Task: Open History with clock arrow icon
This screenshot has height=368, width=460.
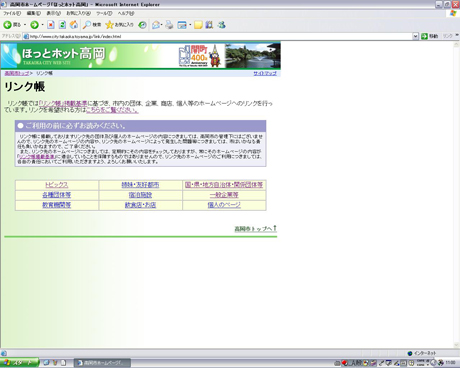Action: click(x=142, y=25)
